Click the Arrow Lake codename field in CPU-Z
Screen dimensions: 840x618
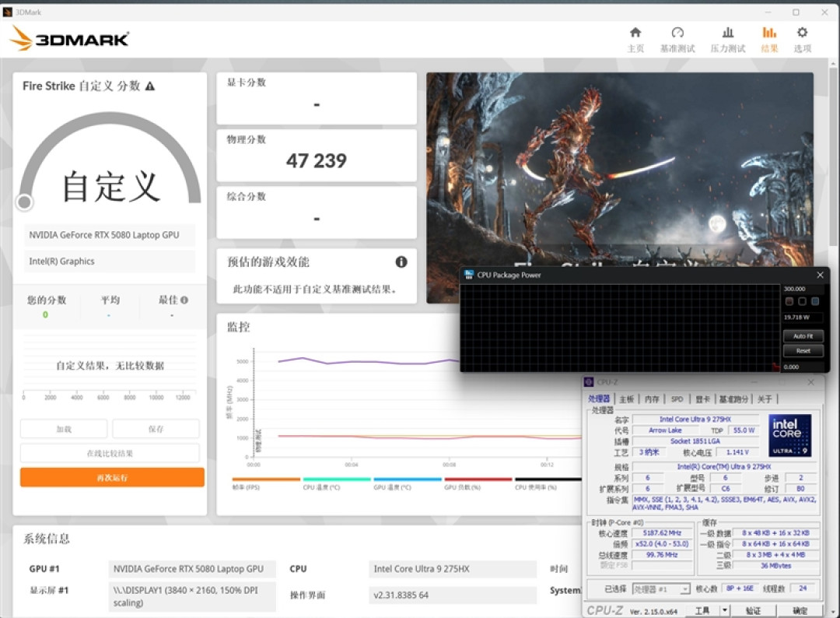pyautogui.click(x=665, y=430)
